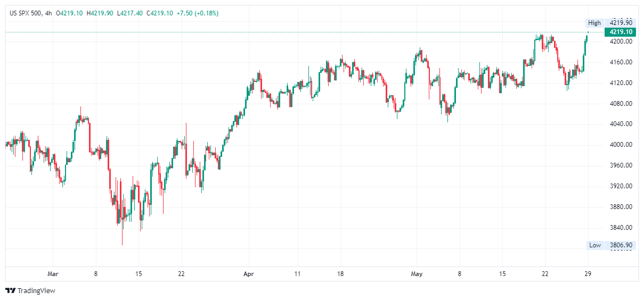644x300 pixels.
Task: Click the Mar marker on time axis
Action: (52, 274)
